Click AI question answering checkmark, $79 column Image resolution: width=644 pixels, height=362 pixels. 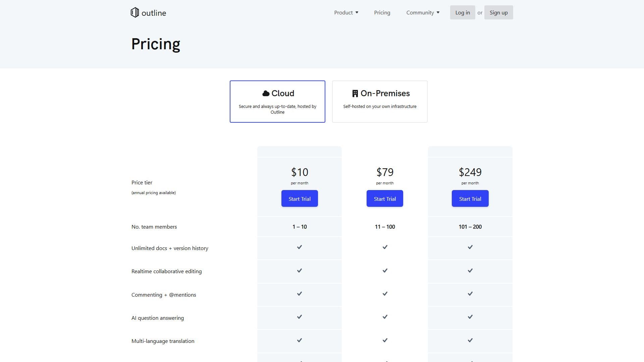(385, 317)
